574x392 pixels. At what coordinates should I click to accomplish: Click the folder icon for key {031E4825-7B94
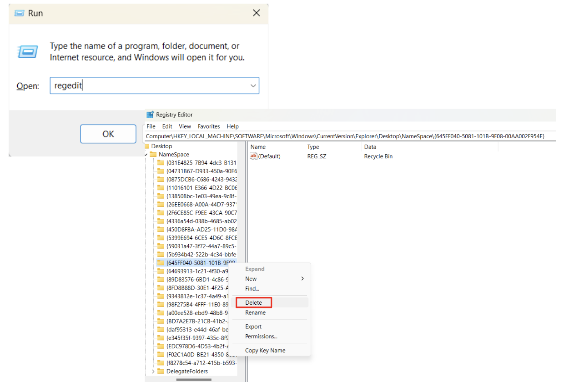[161, 163]
